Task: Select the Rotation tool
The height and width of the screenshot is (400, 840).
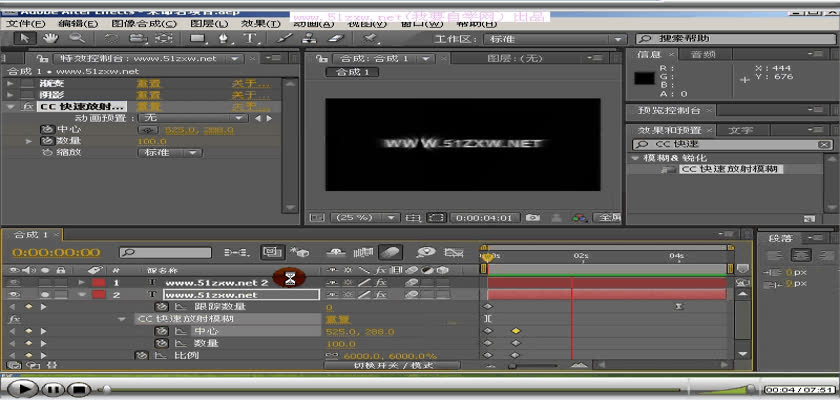Action: click(x=111, y=39)
